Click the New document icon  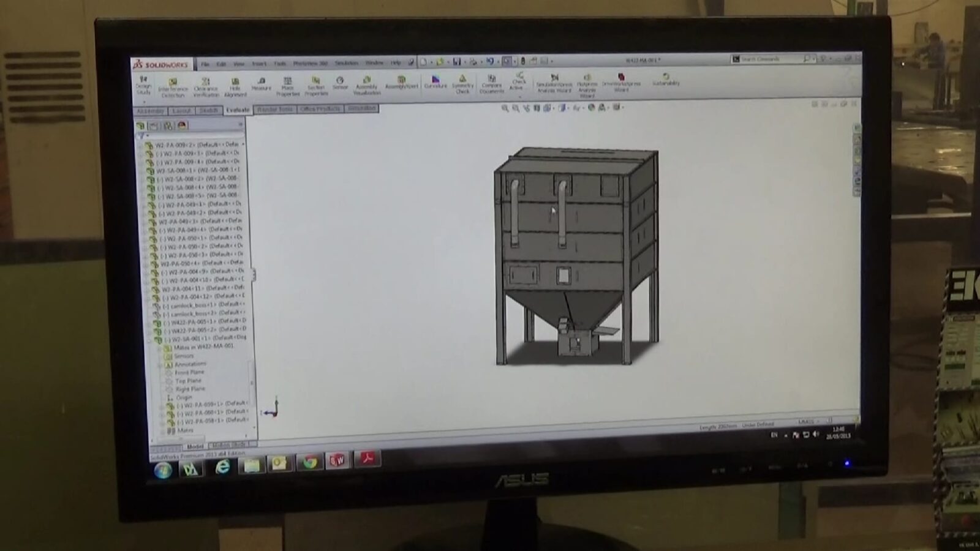423,62
